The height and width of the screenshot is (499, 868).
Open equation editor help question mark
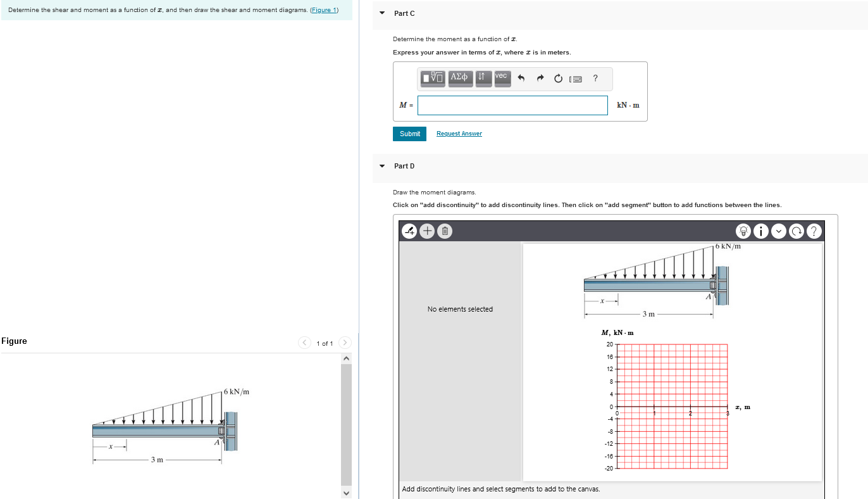[595, 79]
